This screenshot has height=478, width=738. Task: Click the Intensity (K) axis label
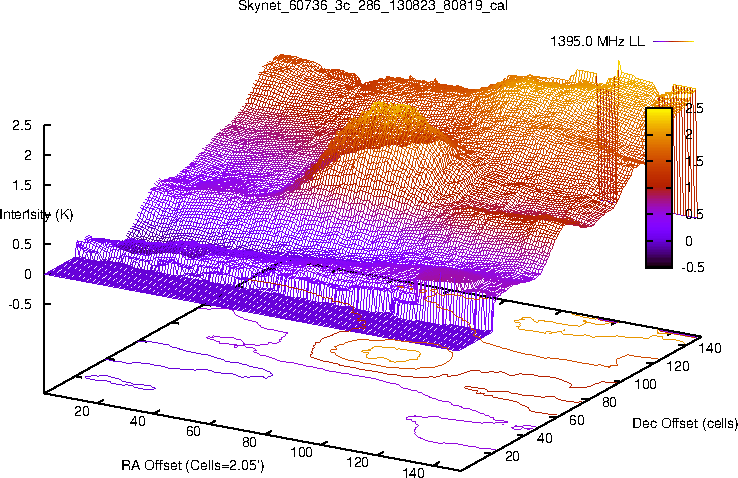pyautogui.click(x=36, y=215)
